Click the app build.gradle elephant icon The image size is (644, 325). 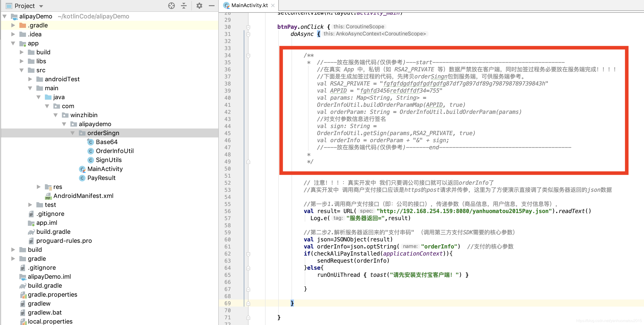31,232
